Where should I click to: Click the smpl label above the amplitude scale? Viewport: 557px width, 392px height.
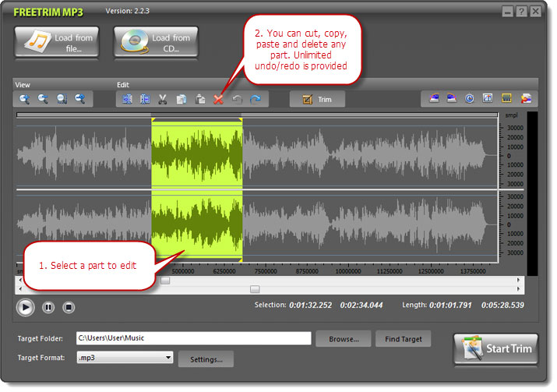[511, 115]
